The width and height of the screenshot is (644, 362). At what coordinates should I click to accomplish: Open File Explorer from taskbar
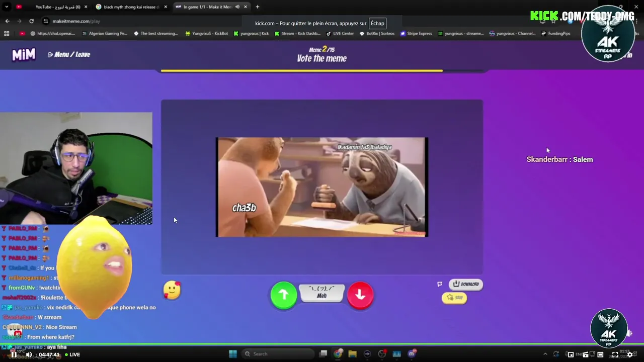click(352, 354)
